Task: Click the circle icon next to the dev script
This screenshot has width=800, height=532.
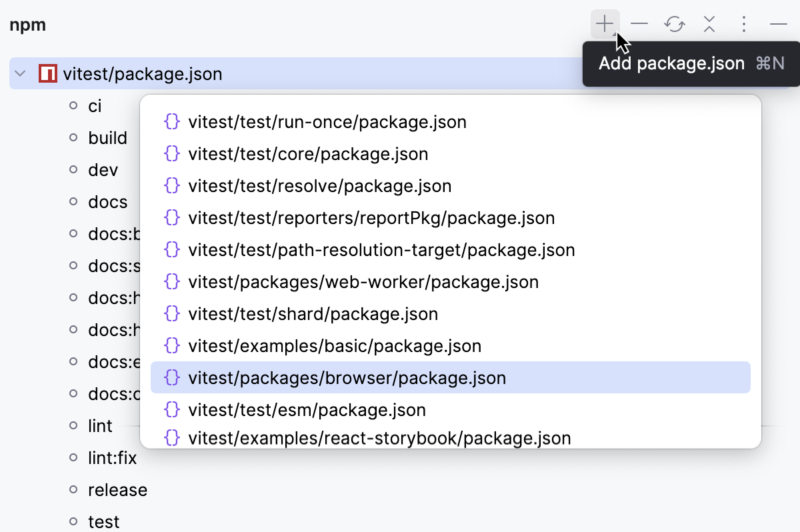Action: [x=73, y=169]
